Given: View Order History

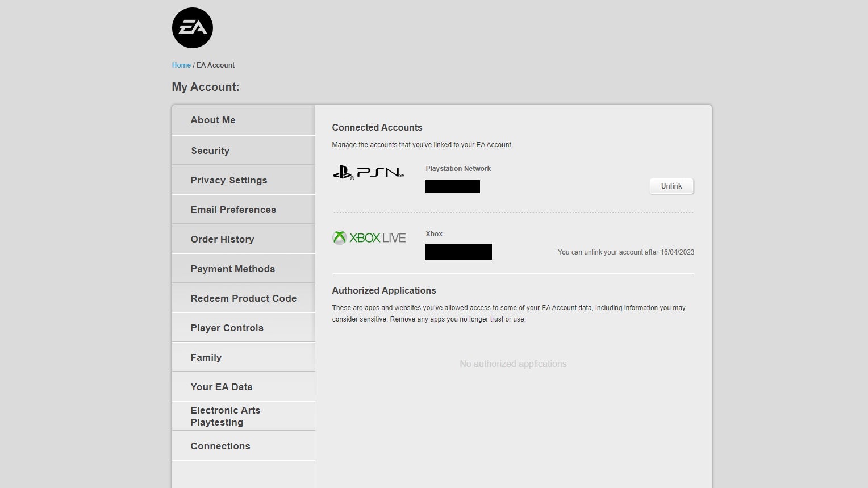Looking at the screenshot, I should [222, 239].
